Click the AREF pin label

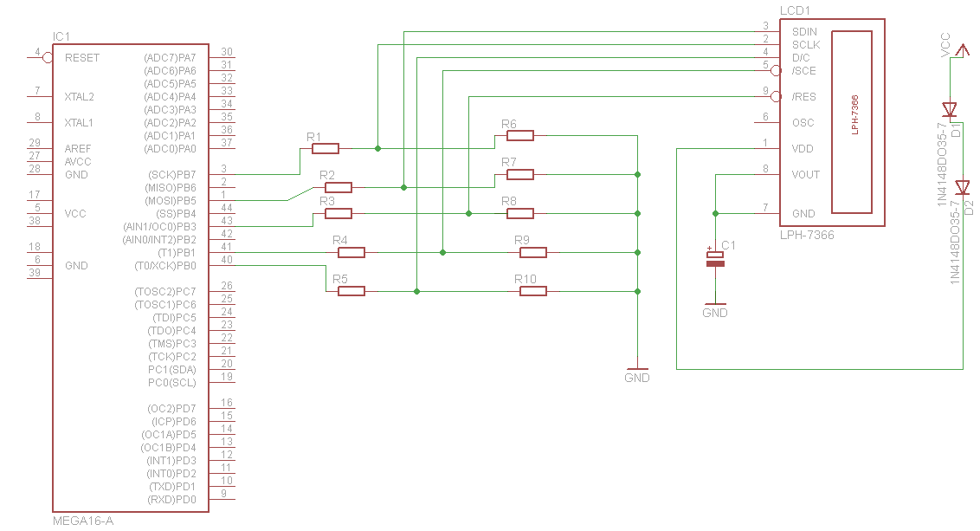point(78,149)
